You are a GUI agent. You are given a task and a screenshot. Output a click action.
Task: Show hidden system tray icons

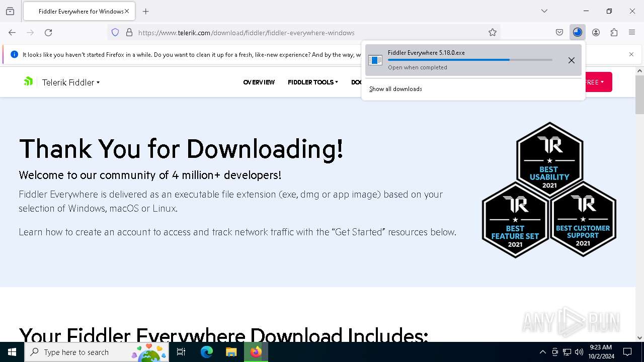(542, 352)
